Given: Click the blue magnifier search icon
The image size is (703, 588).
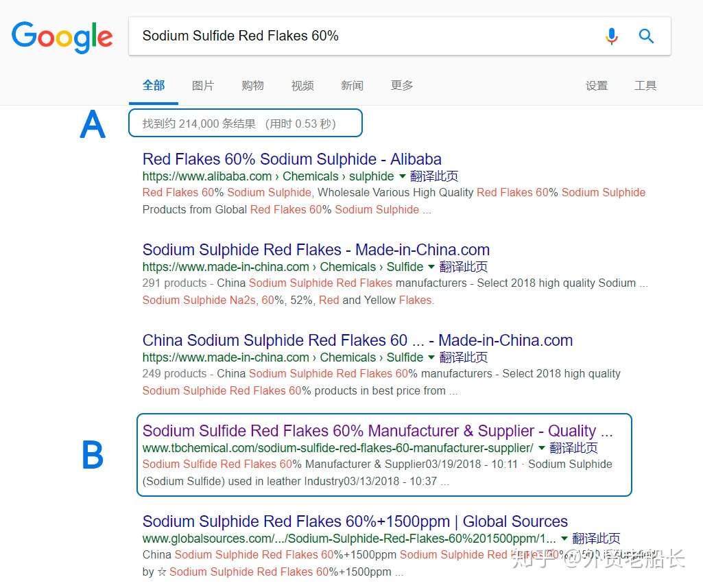Looking at the screenshot, I should [646, 36].
